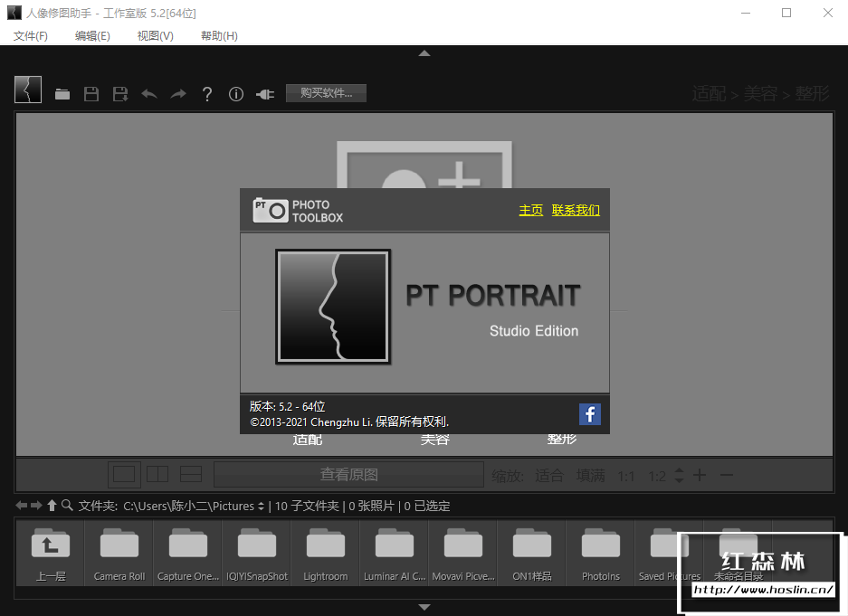
Task: Undo the last edit with the left arrow
Action: coord(149,94)
